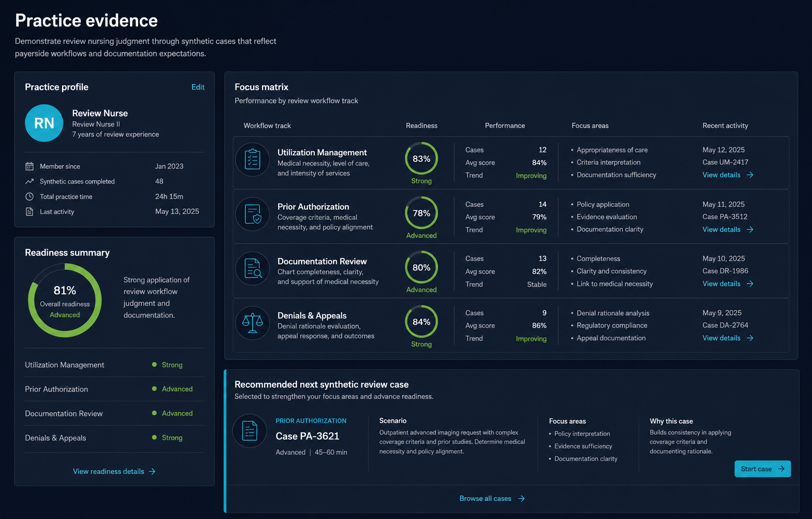This screenshot has height=519, width=812.
Task: Click the 80% Documentation Review readiness ring
Action: (422, 267)
